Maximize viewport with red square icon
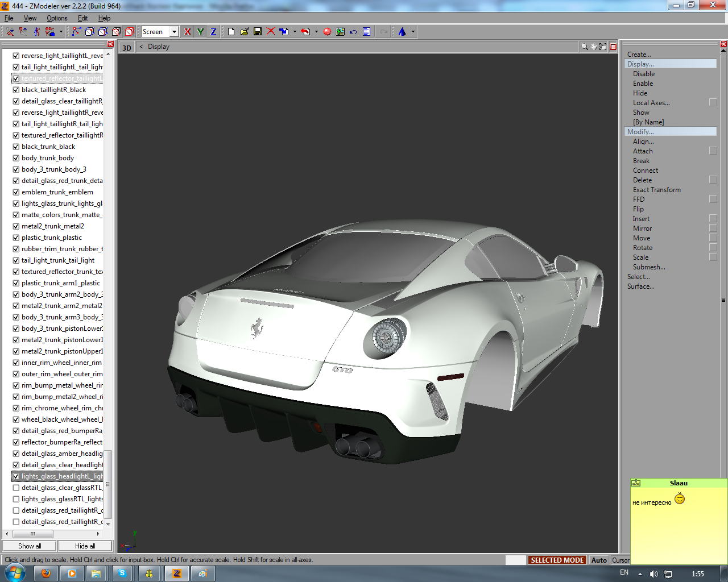 [x=613, y=47]
